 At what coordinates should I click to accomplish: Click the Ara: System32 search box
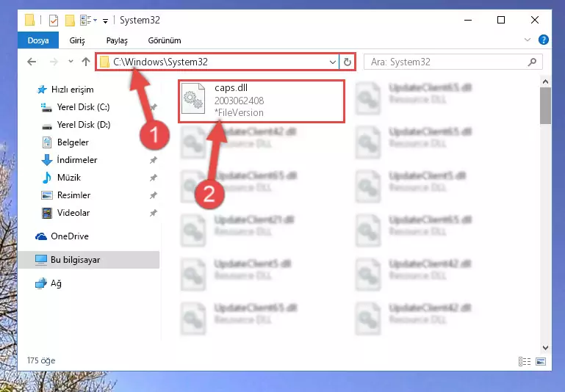click(453, 62)
